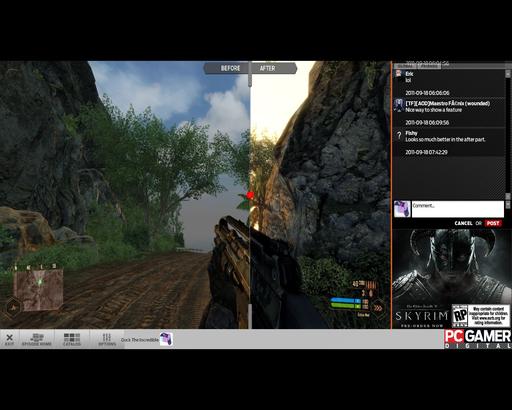Open the Skyrim pre-order advertisement
The height and width of the screenshot is (410, 512).
[452, 278]
